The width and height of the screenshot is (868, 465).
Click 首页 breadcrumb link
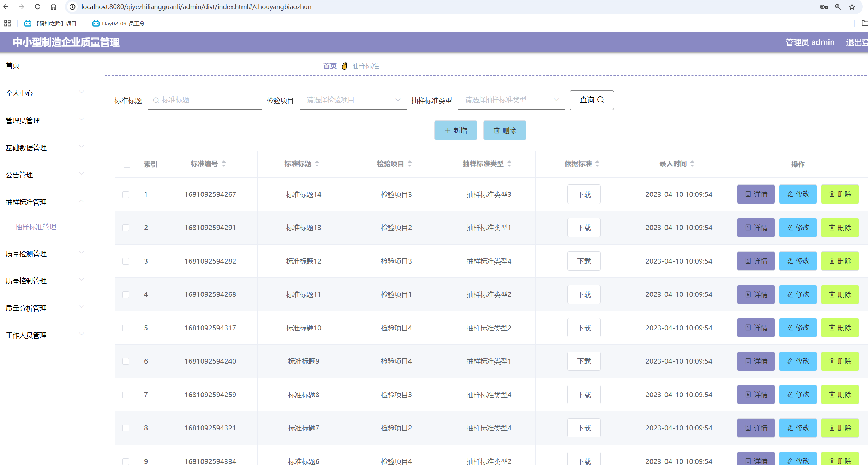[x=330, y=66]
